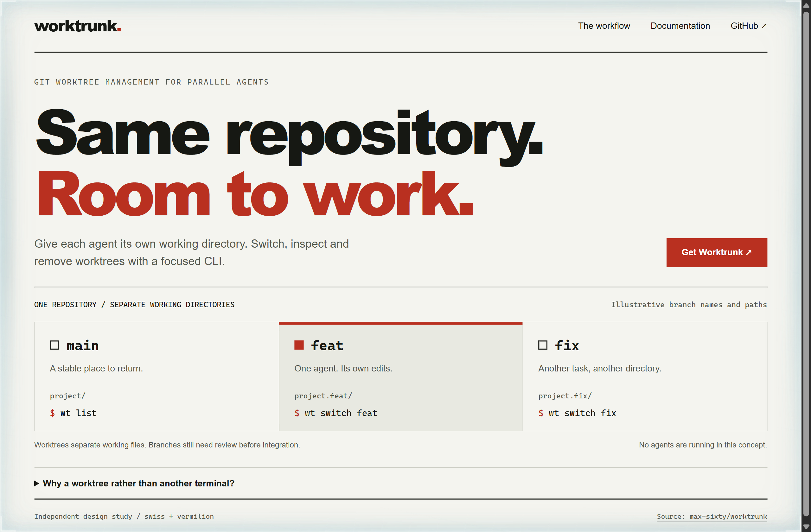Open the Documentation nav link
The image size is (811, 532).
click(x=680, y=26)
